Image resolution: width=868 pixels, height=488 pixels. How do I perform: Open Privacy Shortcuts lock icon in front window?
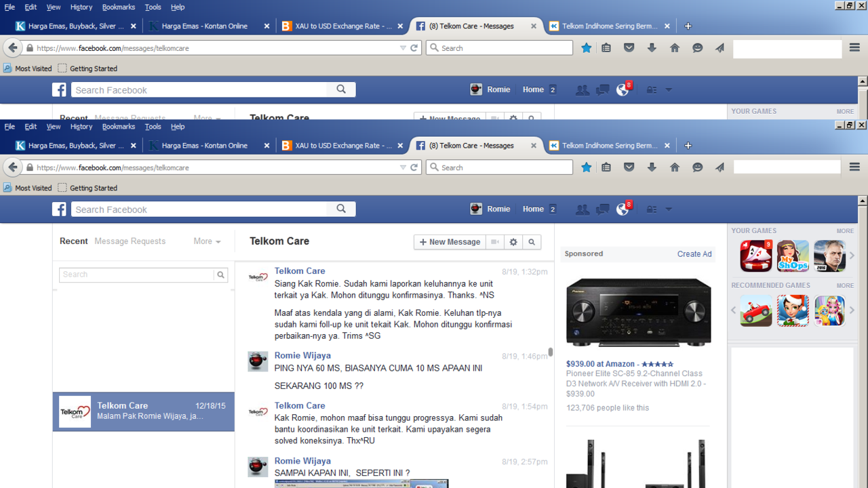point(652,209)
